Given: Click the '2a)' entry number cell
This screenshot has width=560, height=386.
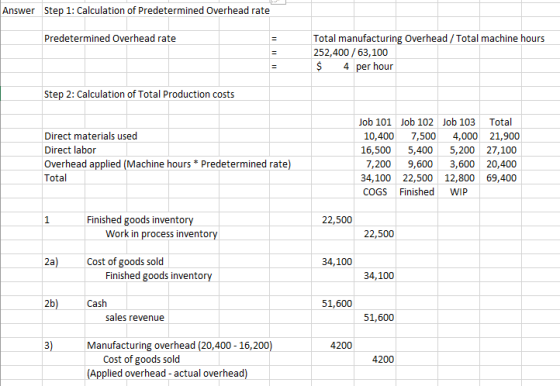Looking at the screenshot, I should click(51, 262).
